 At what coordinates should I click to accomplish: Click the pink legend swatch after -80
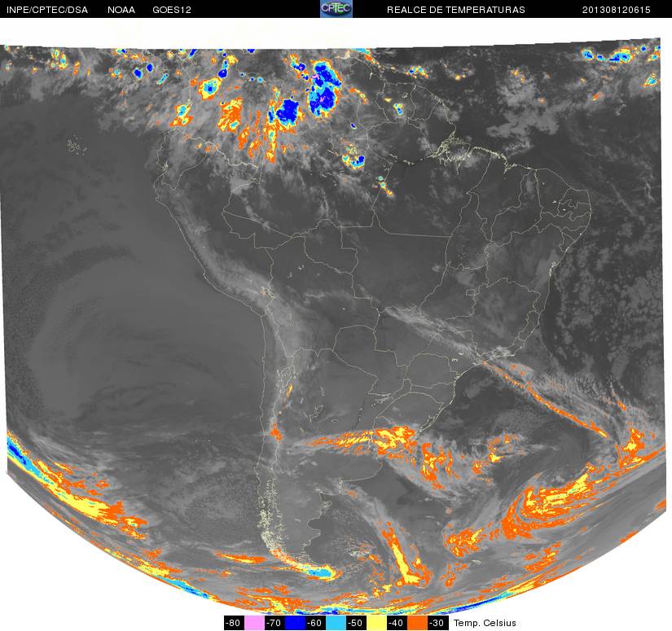tap(254, 623)
